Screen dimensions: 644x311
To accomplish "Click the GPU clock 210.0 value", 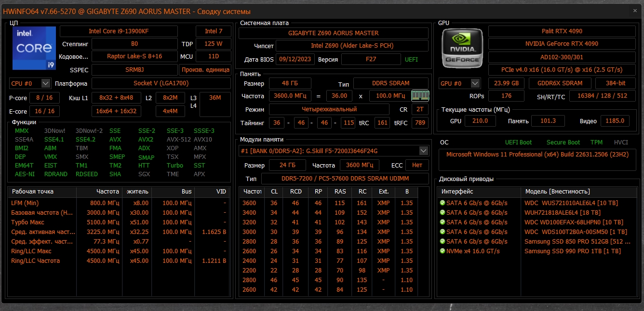I will click(480, 121).
